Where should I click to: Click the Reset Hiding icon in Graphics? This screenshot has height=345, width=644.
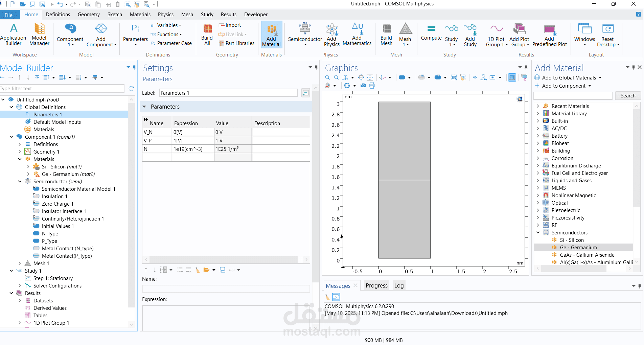coord(484,77)
